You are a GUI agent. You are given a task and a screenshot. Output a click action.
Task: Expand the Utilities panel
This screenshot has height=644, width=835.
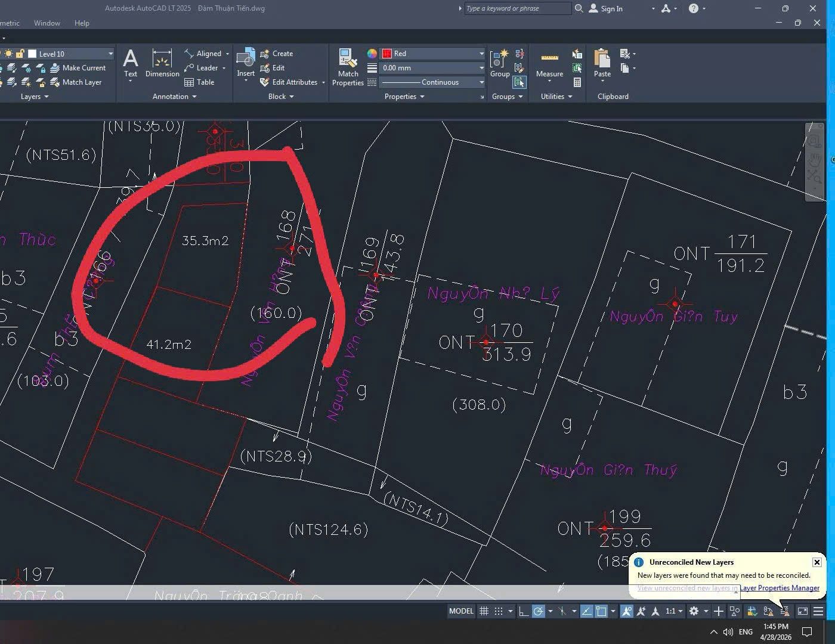point(556,97)
